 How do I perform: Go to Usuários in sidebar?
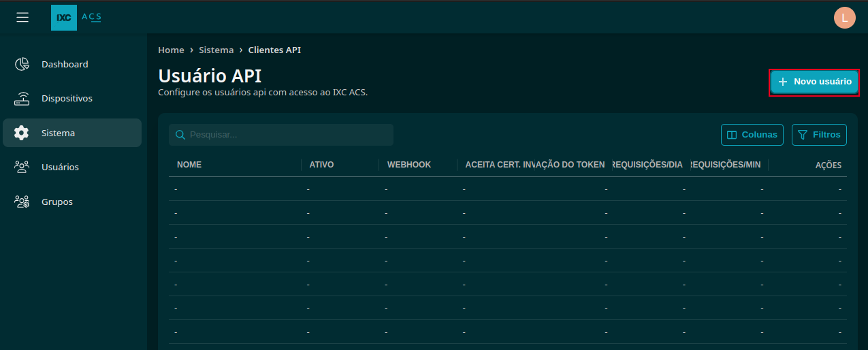(60, 167)
